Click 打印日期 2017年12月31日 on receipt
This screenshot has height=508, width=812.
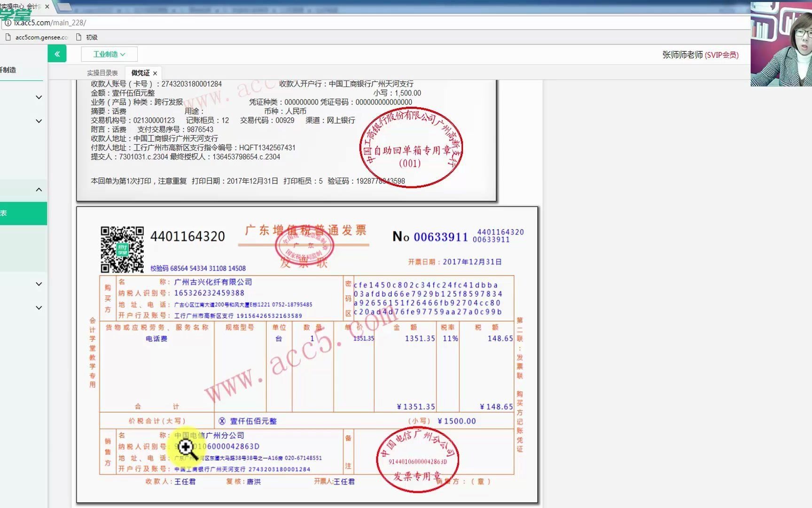235,181
